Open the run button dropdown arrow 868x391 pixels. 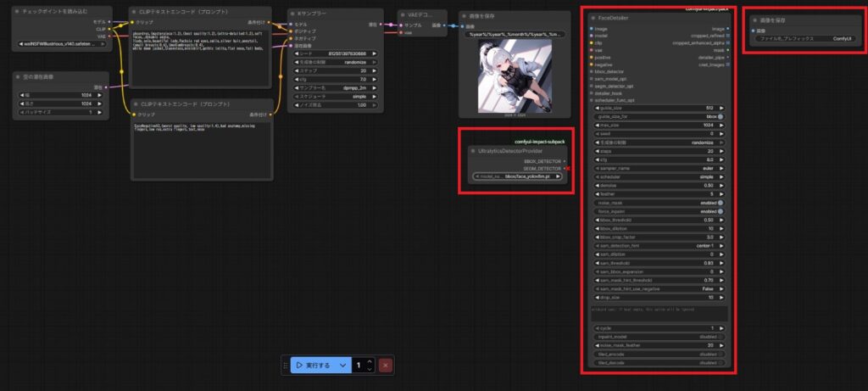click(342, 365)
